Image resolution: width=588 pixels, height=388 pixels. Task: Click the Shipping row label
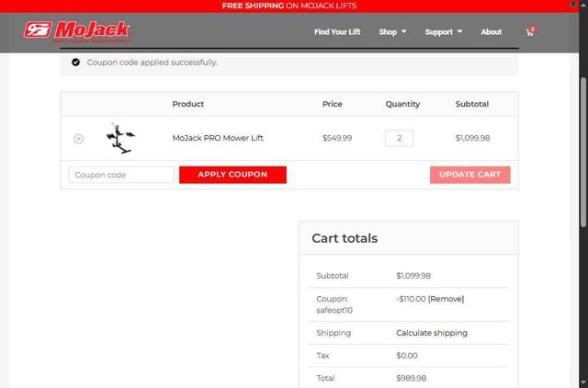click(x=334, y=333)
